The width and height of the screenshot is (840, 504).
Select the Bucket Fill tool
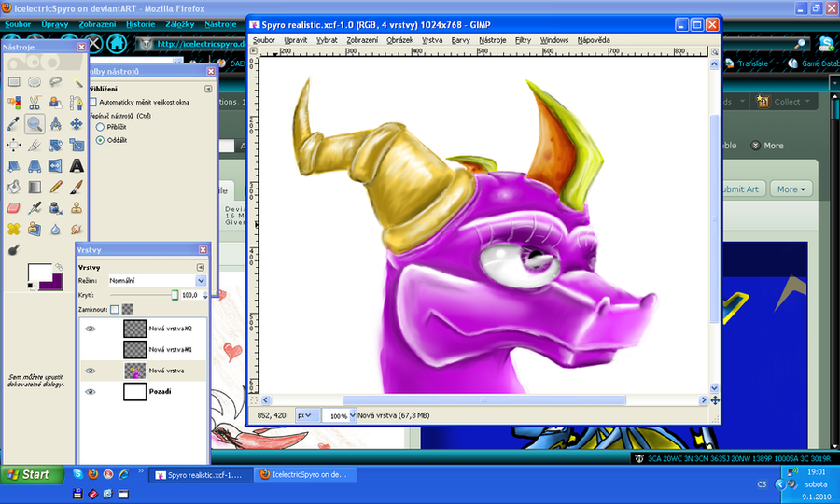pyautogui.click(x=14, y=187)
